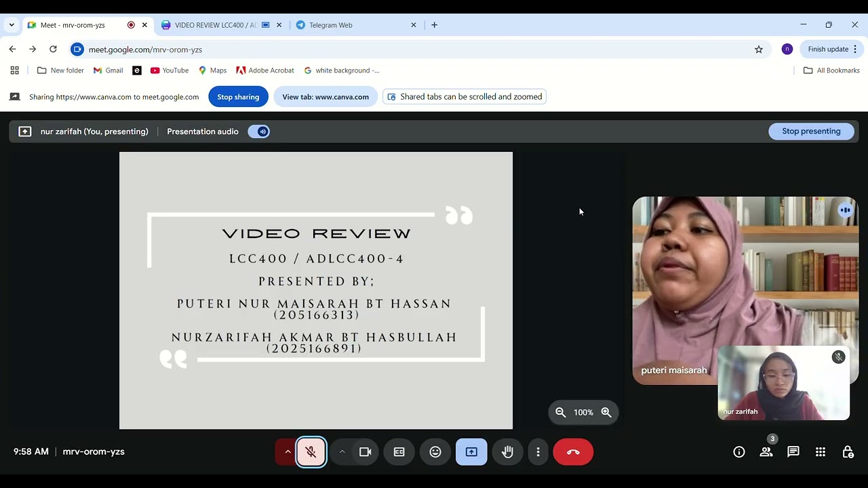Open the Maps bookmark

(212, 70)
